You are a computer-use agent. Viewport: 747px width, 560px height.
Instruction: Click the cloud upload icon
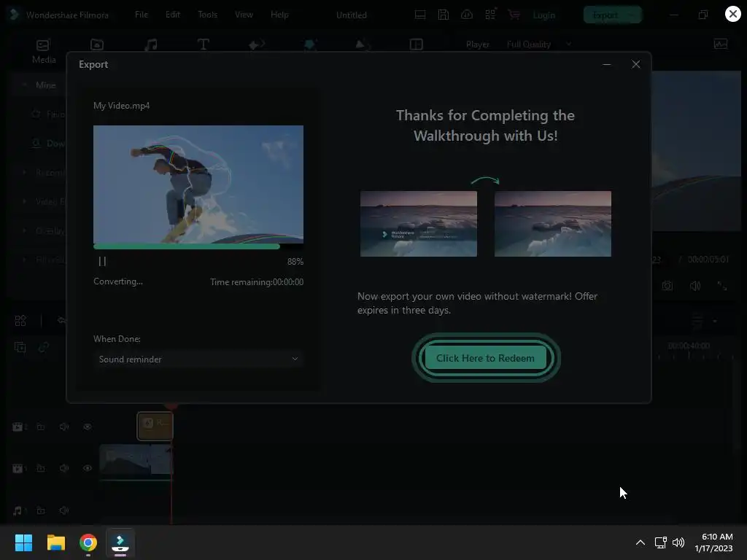pyautogui.click(x=467, y=15)
